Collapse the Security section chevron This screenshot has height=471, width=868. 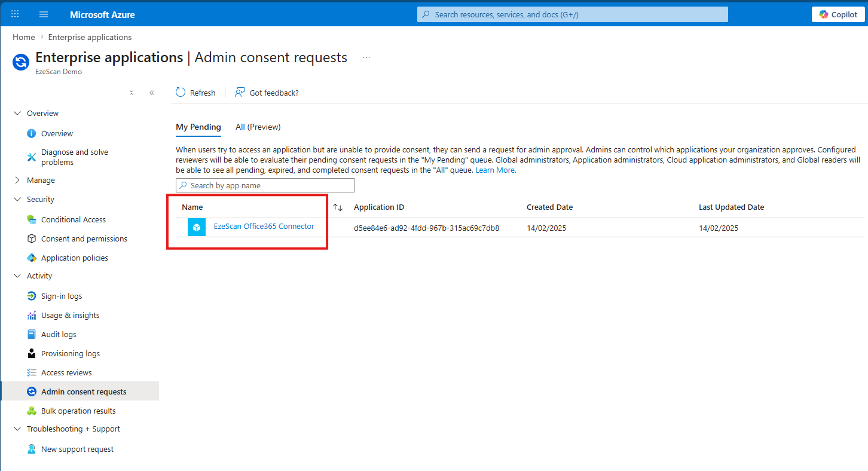pos(17,199)
